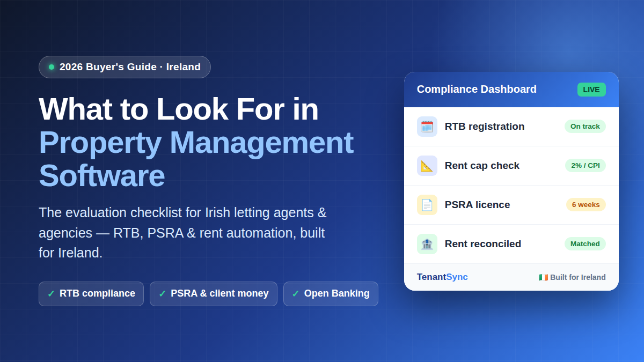
Task: Click the On track status badge
Action: [x=585, y=127]
